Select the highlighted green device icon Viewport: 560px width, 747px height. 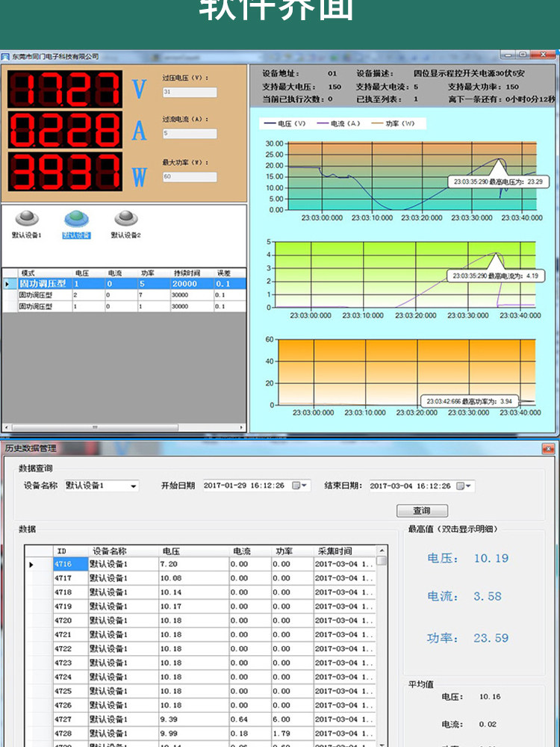tap(77, 218)
